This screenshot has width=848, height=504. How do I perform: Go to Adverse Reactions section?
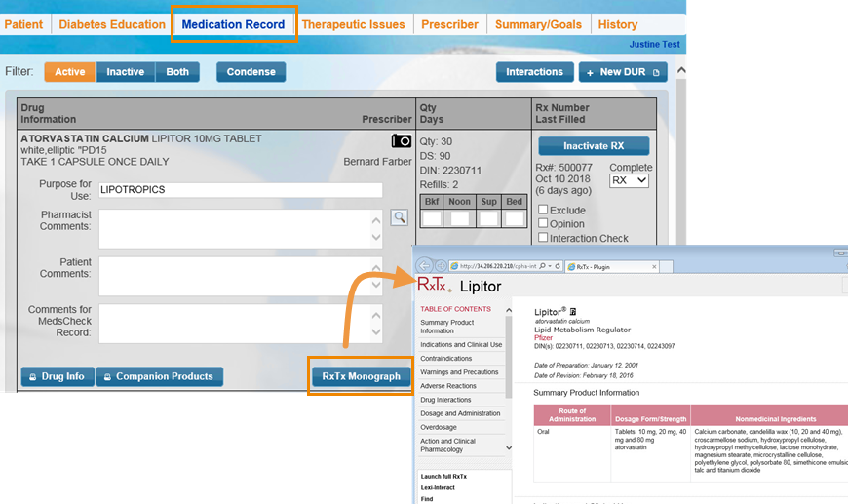[448, 386]
